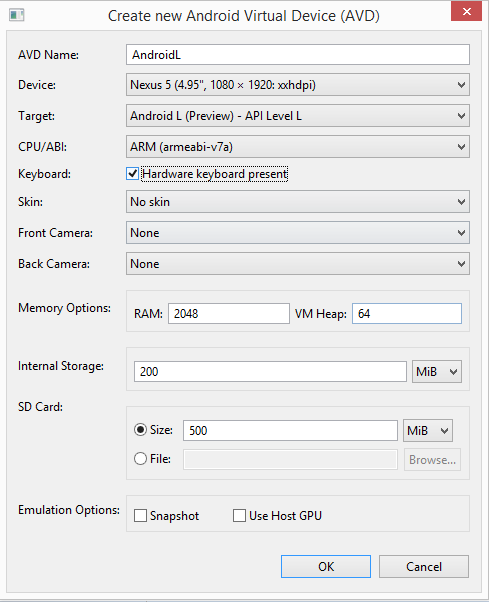Image resolution: width=489 pixels, height=602 pixels.
Task: Toggle Hardware keyboard present checkbox
Action: [x=132, y=174]
